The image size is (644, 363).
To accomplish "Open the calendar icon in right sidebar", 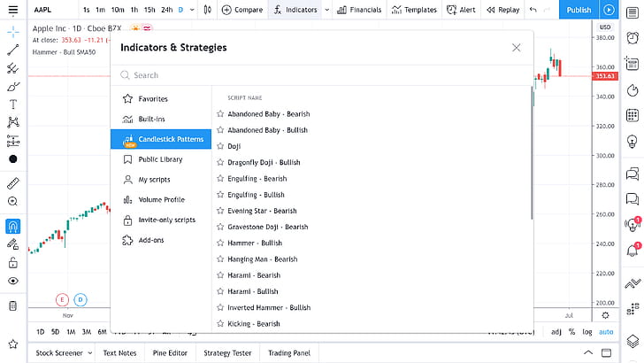I will tap(632, 115).
